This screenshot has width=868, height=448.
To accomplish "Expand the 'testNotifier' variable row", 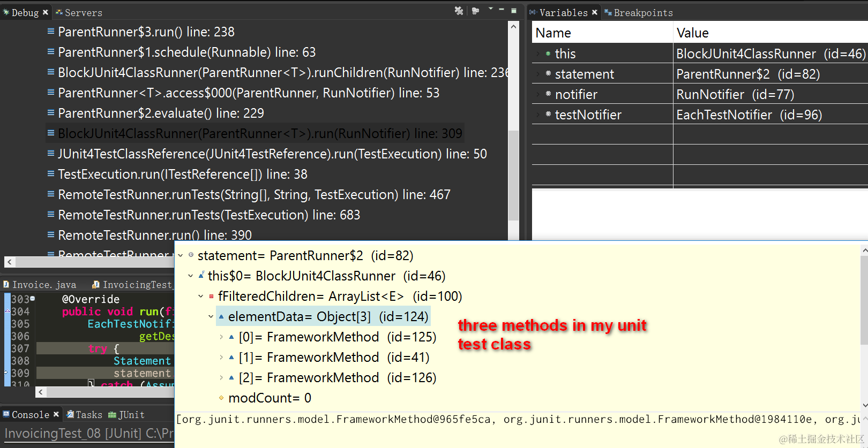I will click(538, 115).
